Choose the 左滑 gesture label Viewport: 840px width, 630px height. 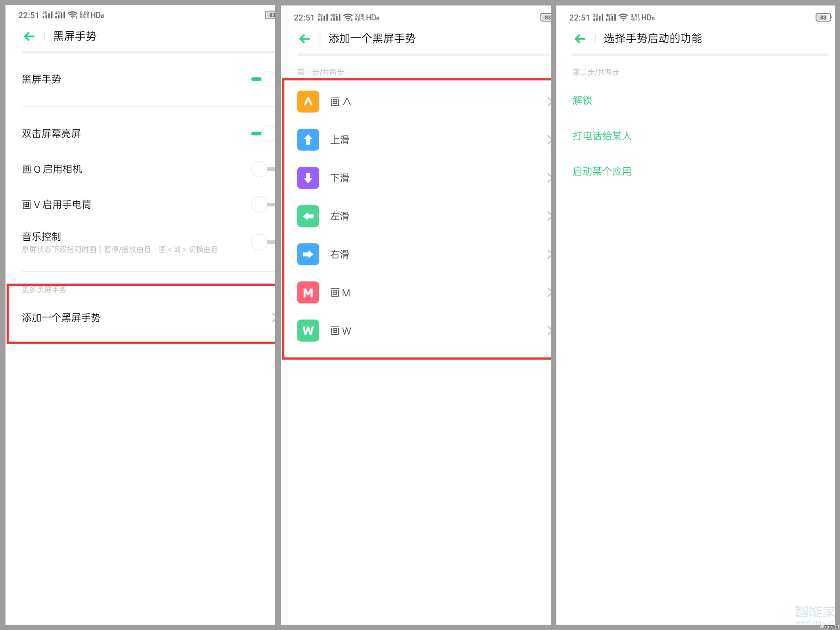[x=340, y=216]
